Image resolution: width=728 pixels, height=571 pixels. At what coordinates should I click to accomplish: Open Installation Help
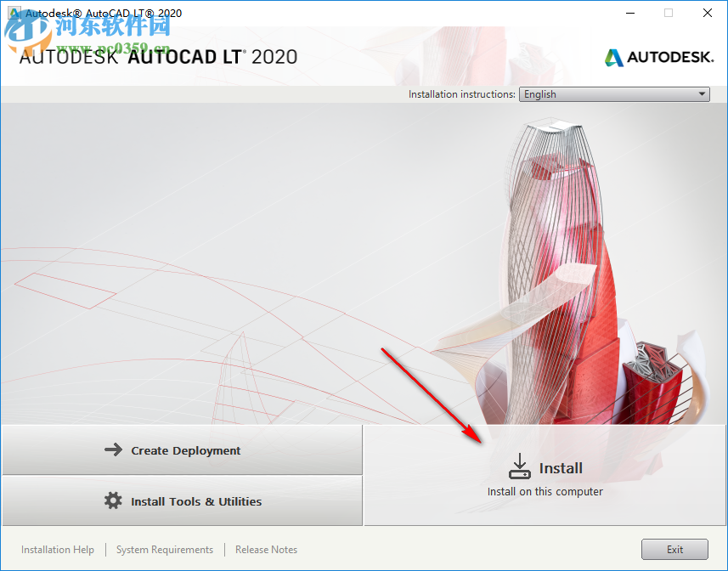57,549
